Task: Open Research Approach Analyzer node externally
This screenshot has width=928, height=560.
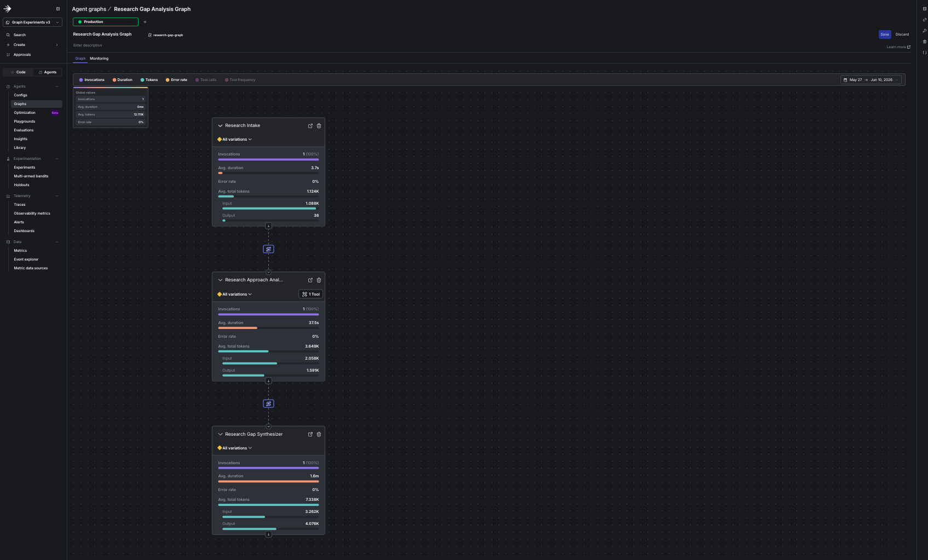Action: pyautogui.click(x=310, y=280)
